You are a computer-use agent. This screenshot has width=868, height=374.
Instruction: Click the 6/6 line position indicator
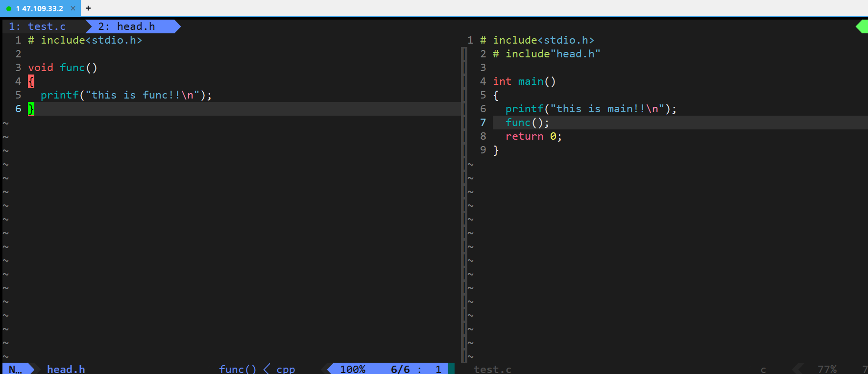coord(400,369)
